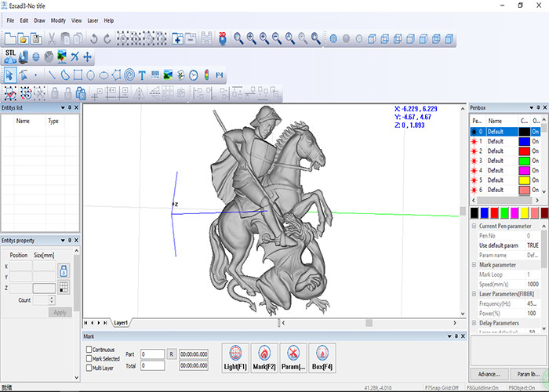Click the Pick arrow tool

9,75
